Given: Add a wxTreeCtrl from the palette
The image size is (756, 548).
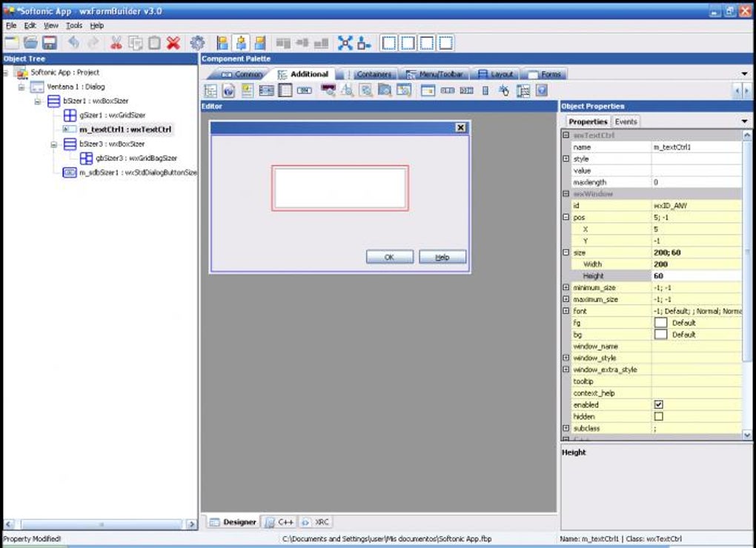Looking at the screenshot, I should point(210,90).
